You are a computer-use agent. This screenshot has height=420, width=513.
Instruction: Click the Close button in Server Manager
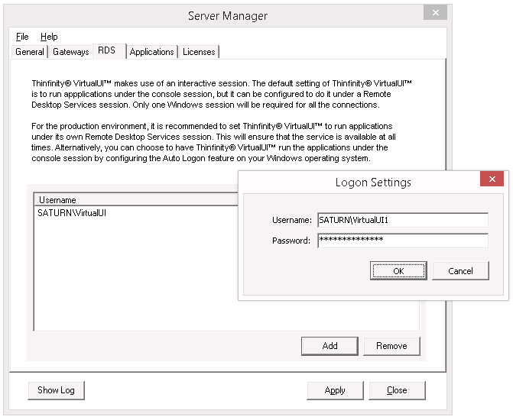(x=397, y=390)
